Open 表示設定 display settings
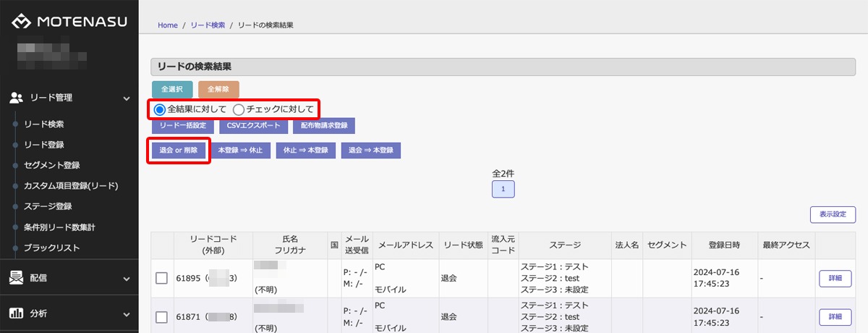This screenshot has width=868, height=333. tap(833, 215)
